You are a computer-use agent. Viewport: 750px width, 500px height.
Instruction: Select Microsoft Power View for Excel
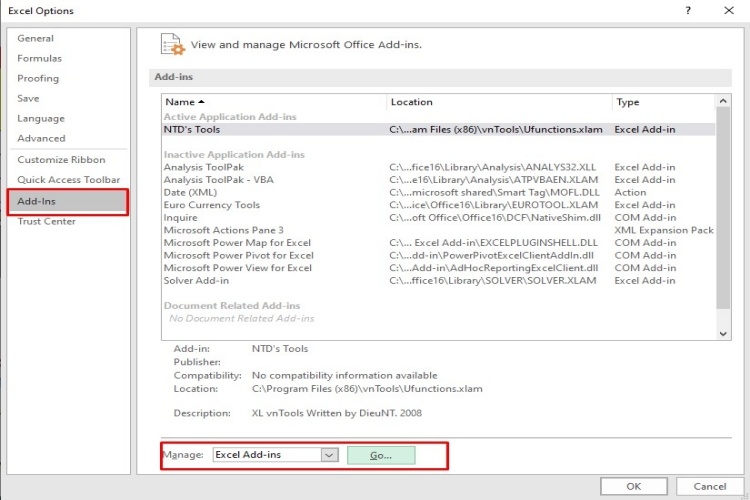[x=439, y=268]
